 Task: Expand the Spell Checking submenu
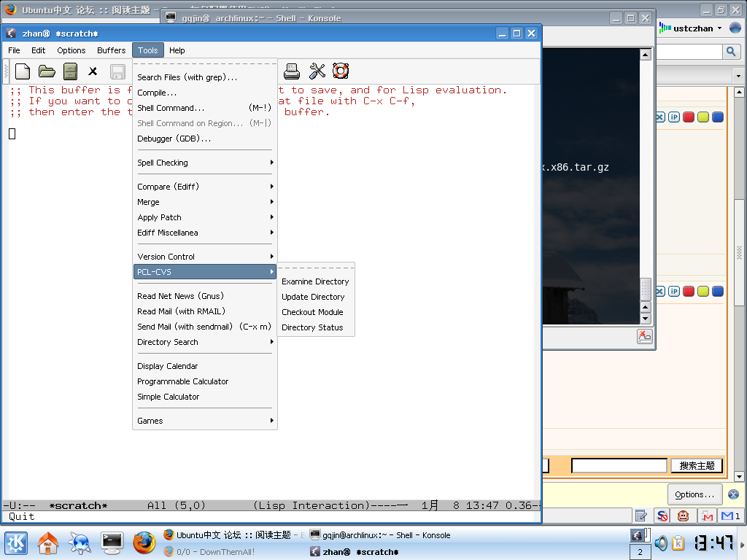205,163
